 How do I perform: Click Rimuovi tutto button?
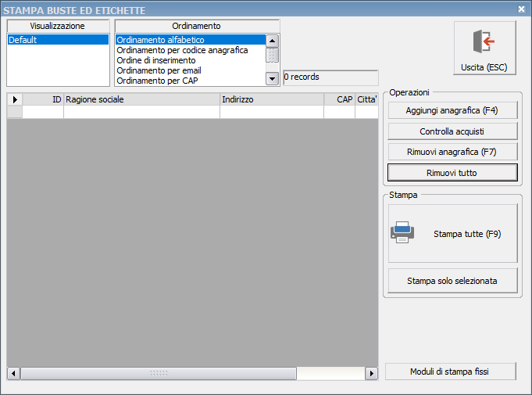(452, 173)
